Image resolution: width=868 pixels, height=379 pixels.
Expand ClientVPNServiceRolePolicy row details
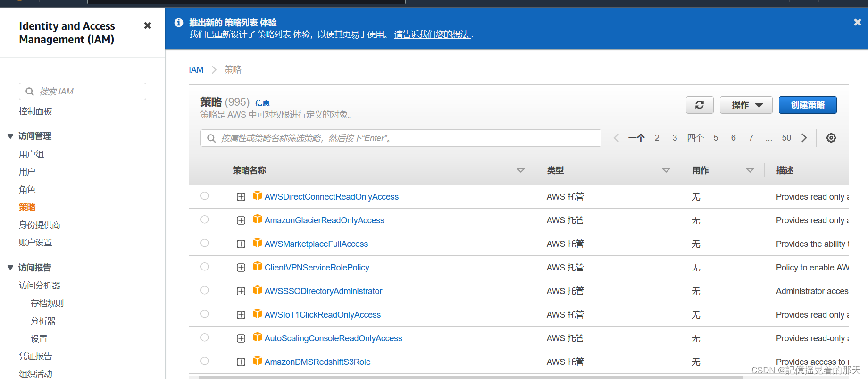click(x=241, y=268)
